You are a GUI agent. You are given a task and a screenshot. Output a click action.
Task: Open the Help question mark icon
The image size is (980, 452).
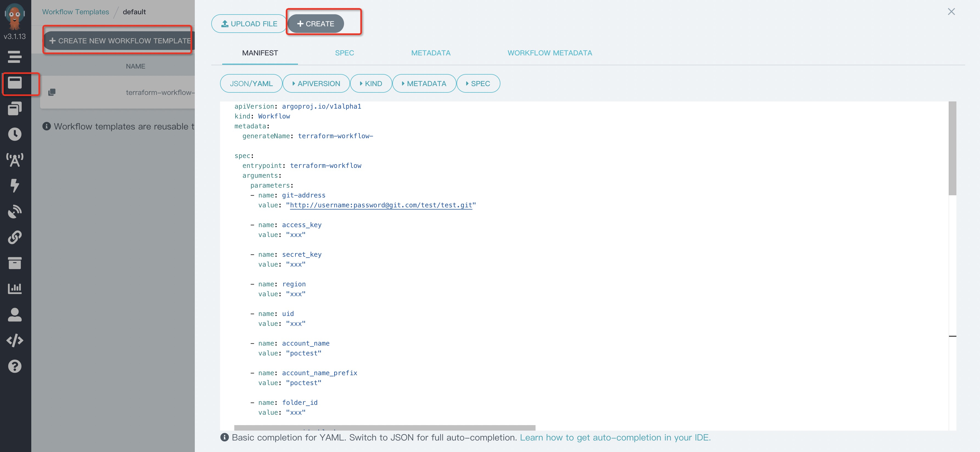(15, 366)
